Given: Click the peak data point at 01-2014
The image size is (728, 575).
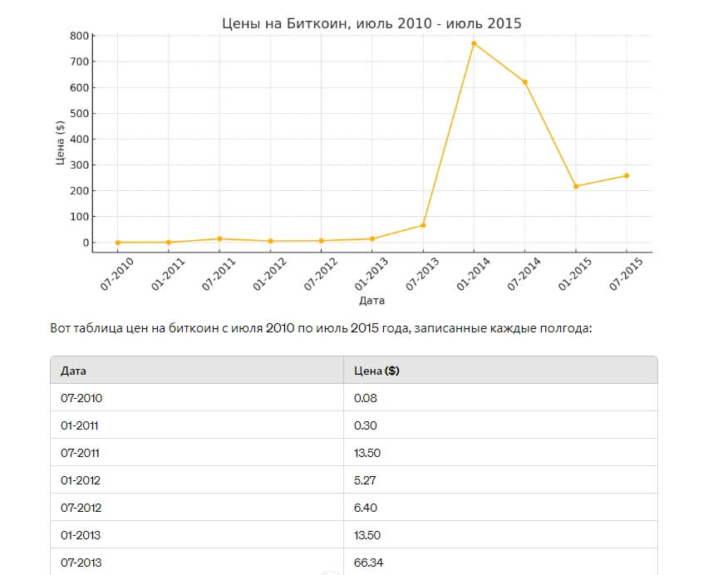Looking at the screenshot, I should [x=474, y=44].
